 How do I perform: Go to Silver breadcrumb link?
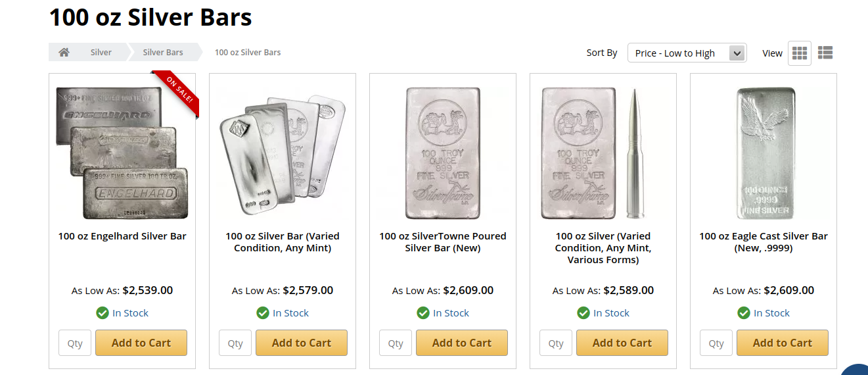tap(101, 53)
